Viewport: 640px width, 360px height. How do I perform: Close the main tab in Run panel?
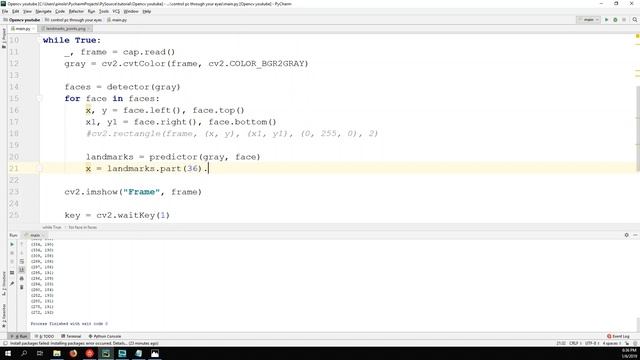pyautogui.click(x=43, y=235)
